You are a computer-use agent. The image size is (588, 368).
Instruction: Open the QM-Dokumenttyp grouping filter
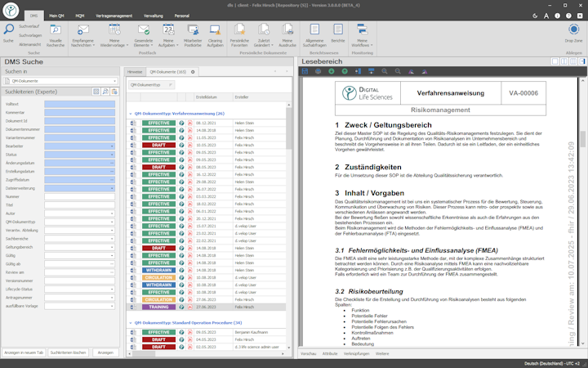[x=151, y=85]
